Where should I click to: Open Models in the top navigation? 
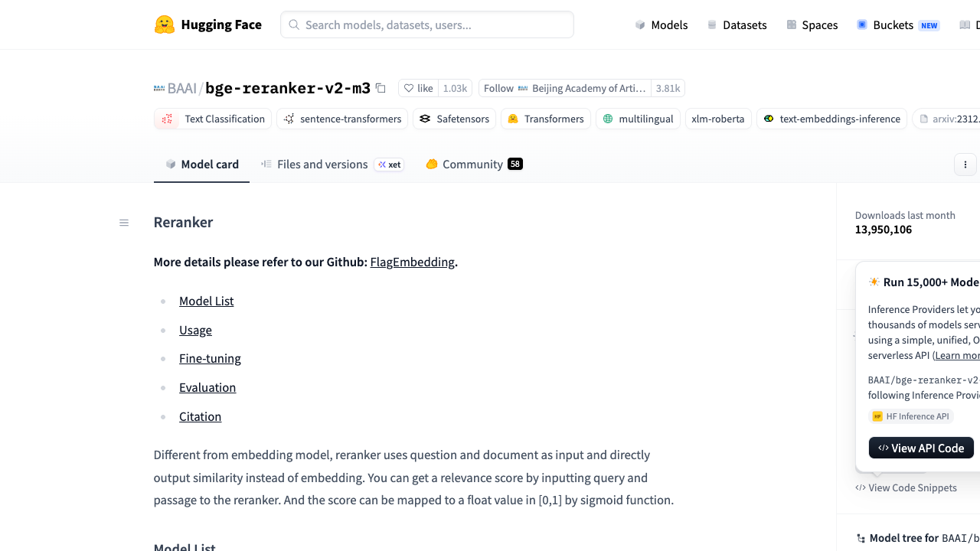pyautogui.click(x=661, y=24)
